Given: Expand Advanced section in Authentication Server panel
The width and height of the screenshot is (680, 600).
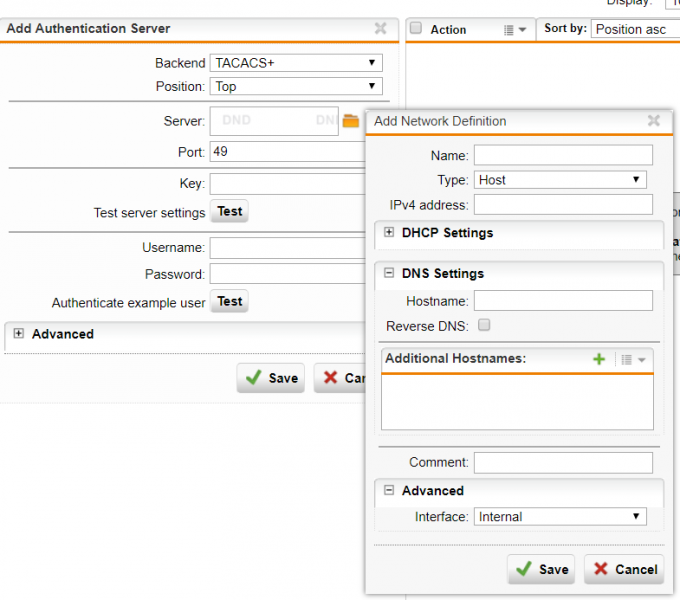Looking at the screenshot, I should (18, 333).
